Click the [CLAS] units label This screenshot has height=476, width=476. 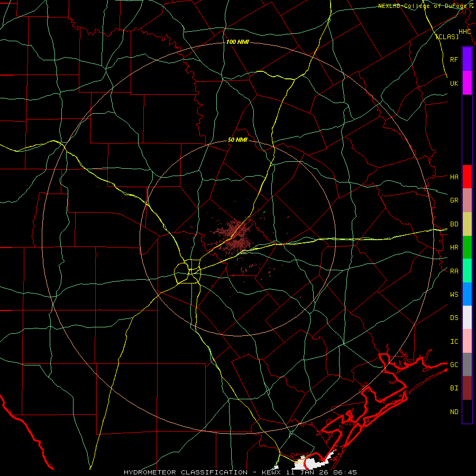tap(447, 36)
